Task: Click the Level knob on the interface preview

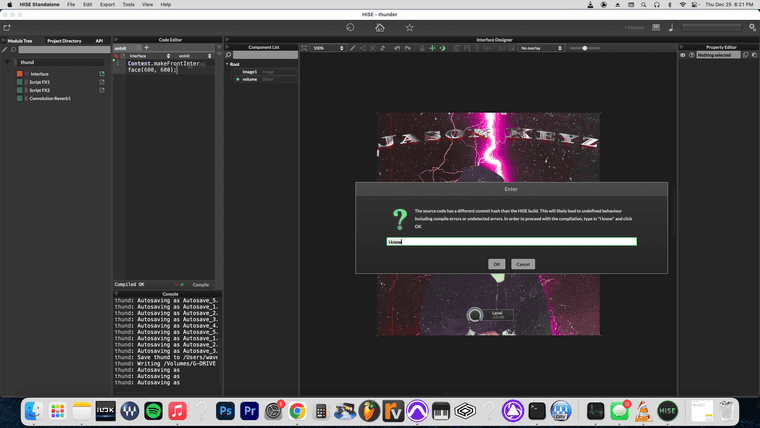Action: pyautogui.click(x=475, y=315)
